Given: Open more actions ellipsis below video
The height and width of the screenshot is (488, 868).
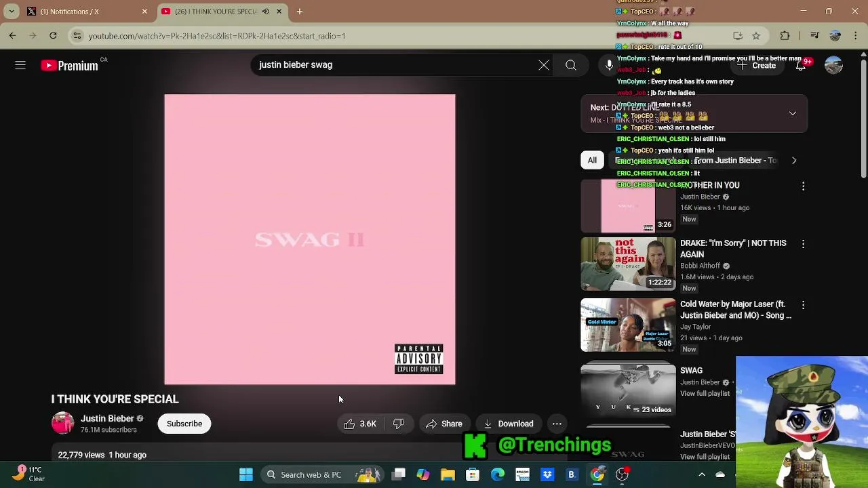Looking at the screenshot, I should [x=557, y=424].
